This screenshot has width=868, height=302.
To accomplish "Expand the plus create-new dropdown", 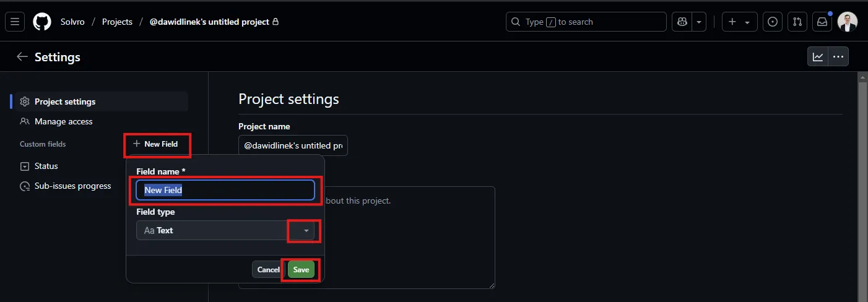I will click(739, 22).
